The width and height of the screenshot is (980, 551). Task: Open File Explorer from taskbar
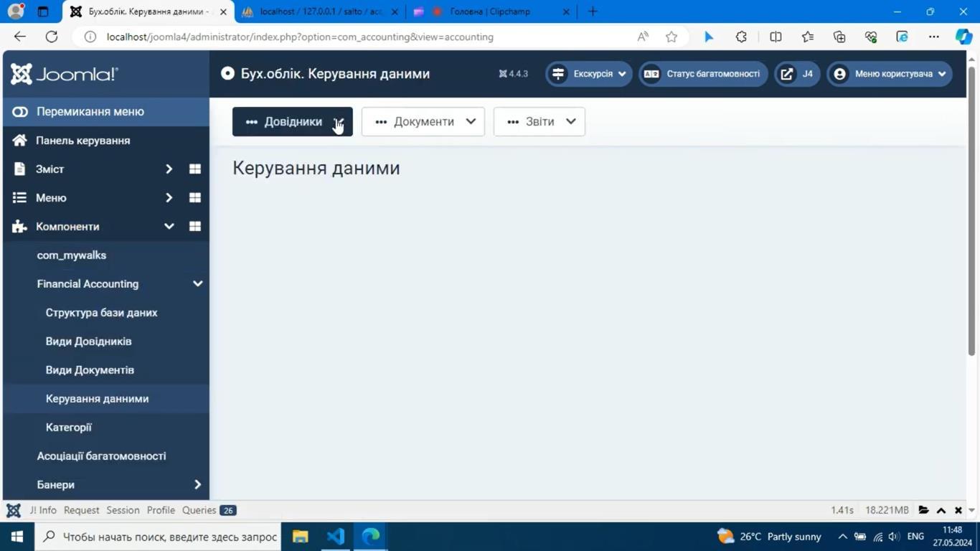[300, 537]
